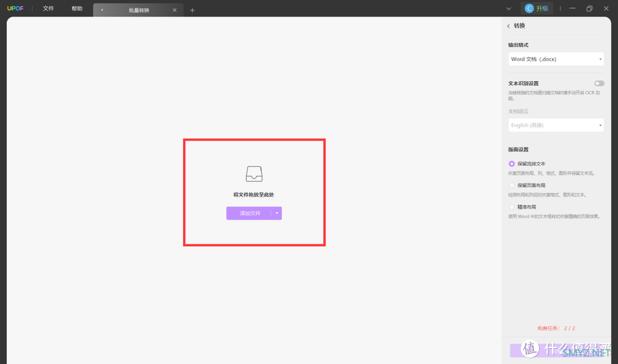Click the UPDF logo

pyautogui.click(x=15, y=8)
